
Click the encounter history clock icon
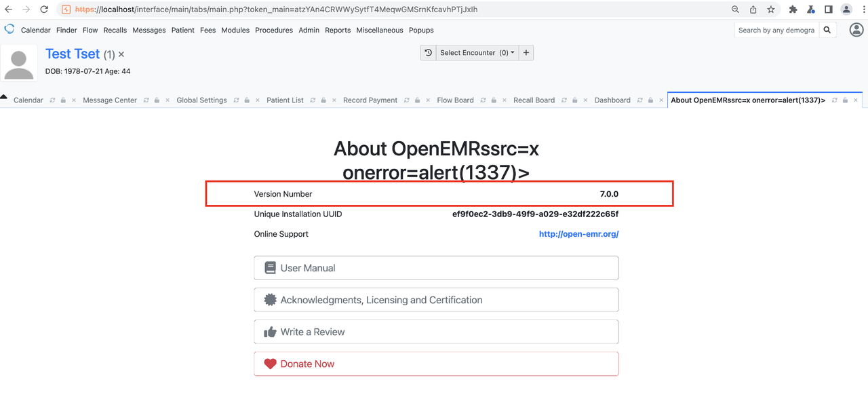click(428, 52)
